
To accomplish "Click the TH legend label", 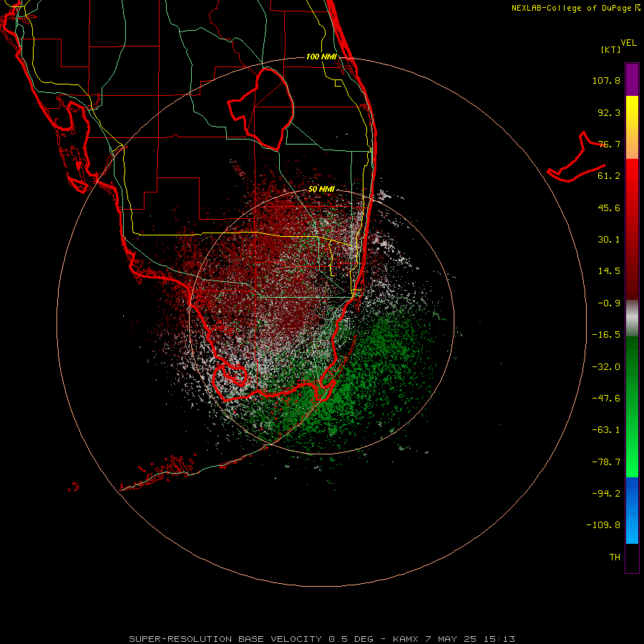I will (615, 557).
